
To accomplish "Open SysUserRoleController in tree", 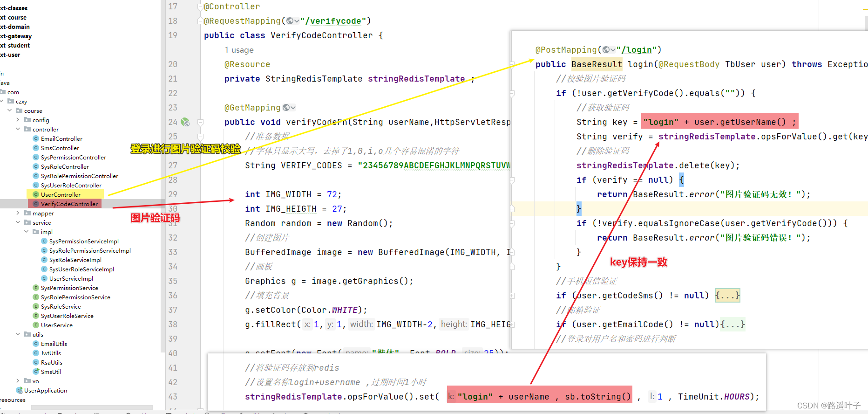I will [x=71, y=185].
